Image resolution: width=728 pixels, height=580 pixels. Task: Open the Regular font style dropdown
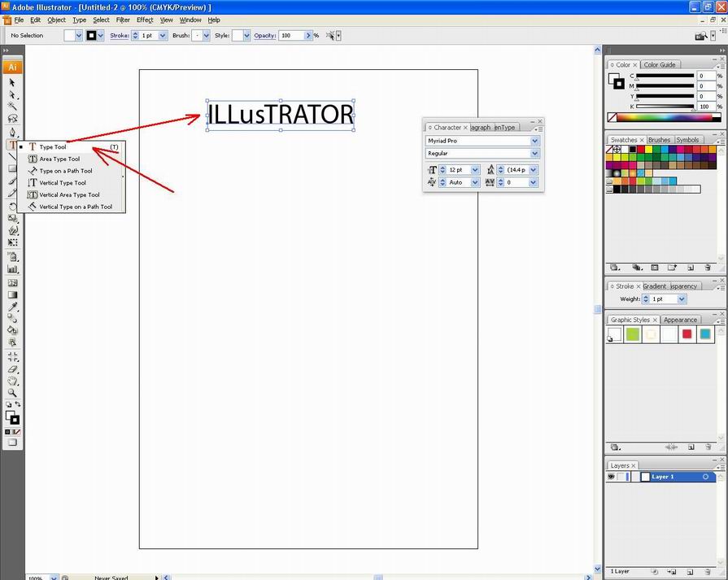(x=535, y=153)
